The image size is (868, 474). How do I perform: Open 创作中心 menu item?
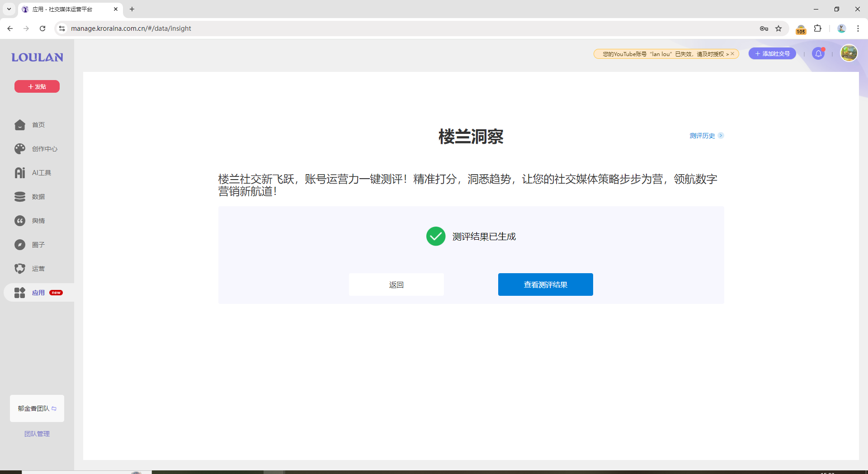[x=45, y=149]
